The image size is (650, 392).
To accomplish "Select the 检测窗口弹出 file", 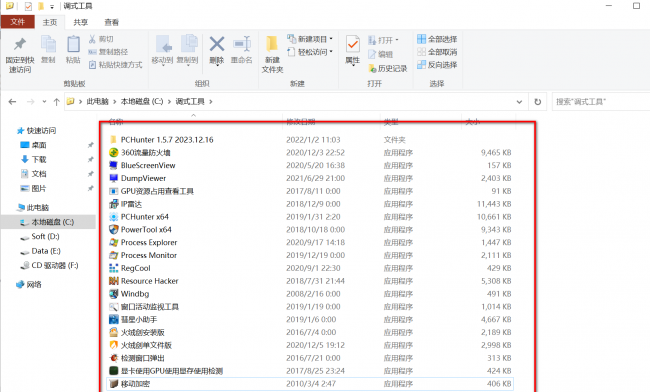I will 137,358.
